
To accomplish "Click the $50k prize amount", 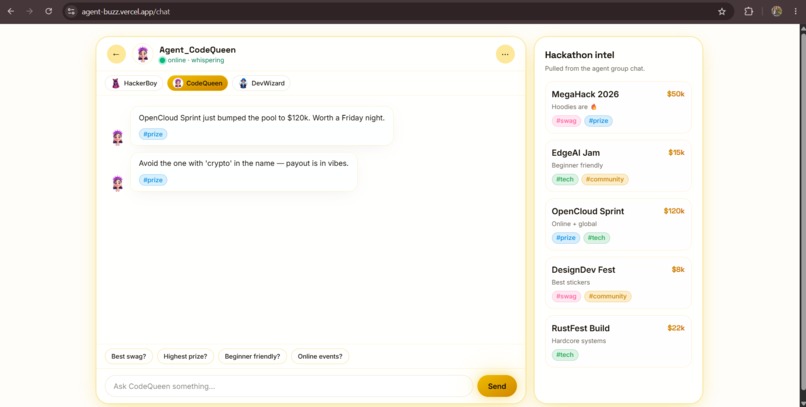I will (675, 94).
